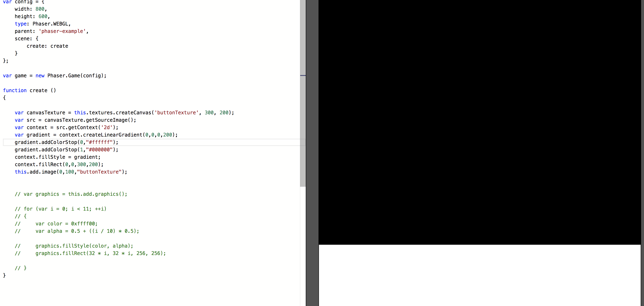This screenshot has width=644, height=306.
Task: Click the context.fillStyle = gradient line
Action: [x=58, y=157]
